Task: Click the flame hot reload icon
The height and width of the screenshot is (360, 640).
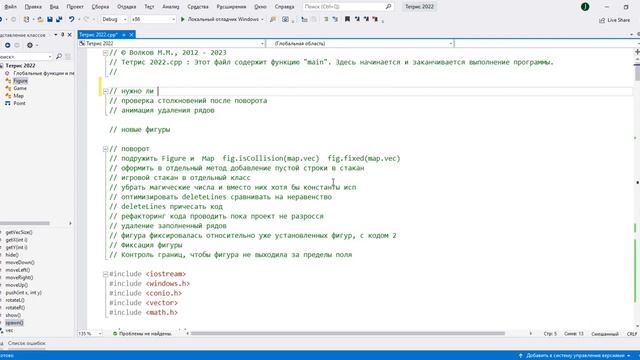Action: 273,19
